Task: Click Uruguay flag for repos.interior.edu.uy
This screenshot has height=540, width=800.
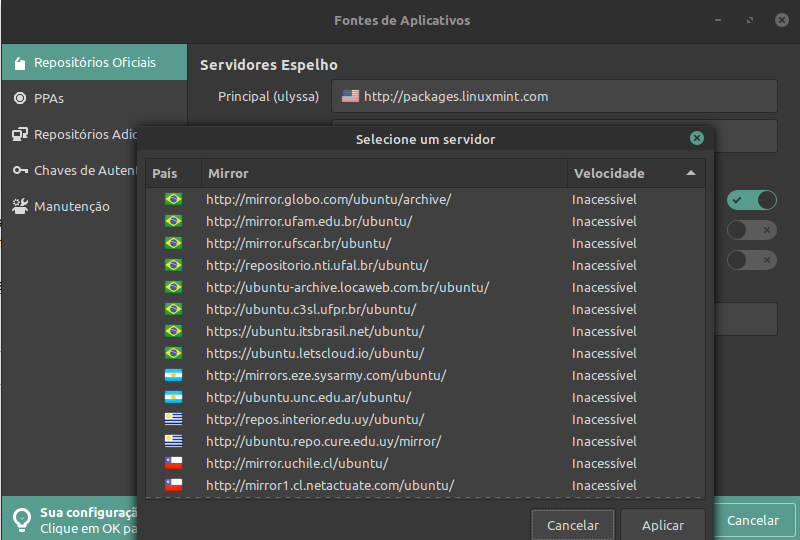Action: 173,419
